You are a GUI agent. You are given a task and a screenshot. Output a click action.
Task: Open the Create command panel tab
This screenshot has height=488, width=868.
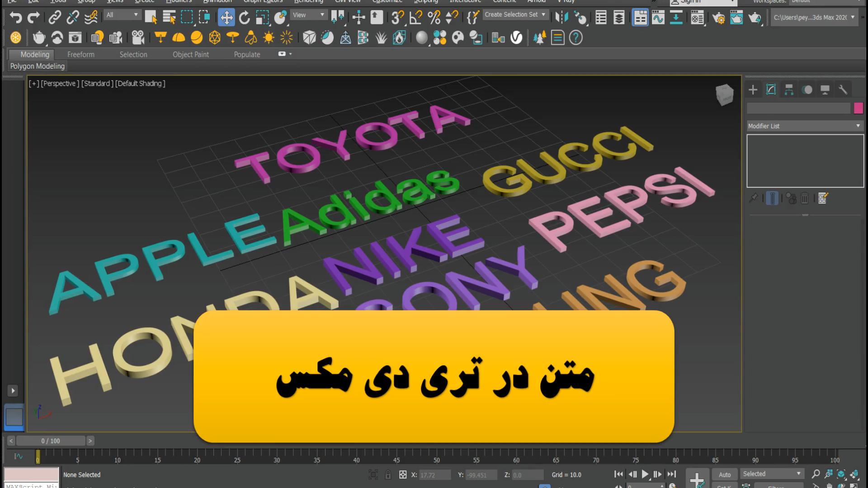click(x=753, y=89)
